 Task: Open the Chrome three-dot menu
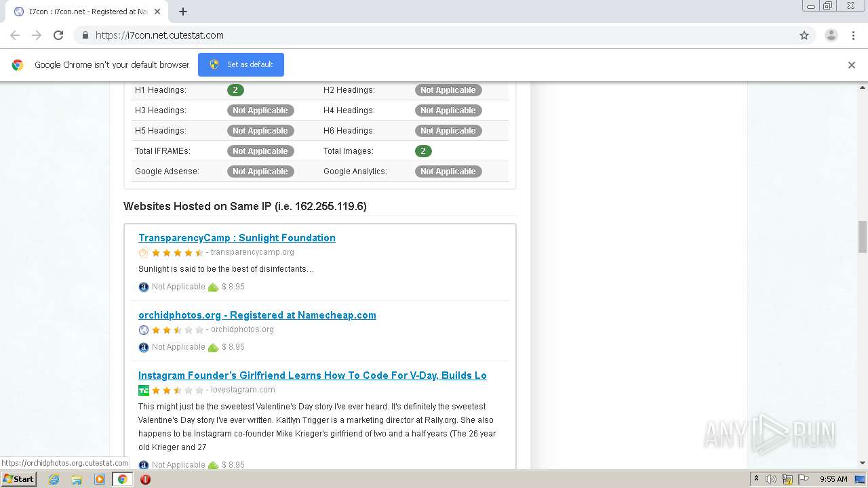[853, 35]
